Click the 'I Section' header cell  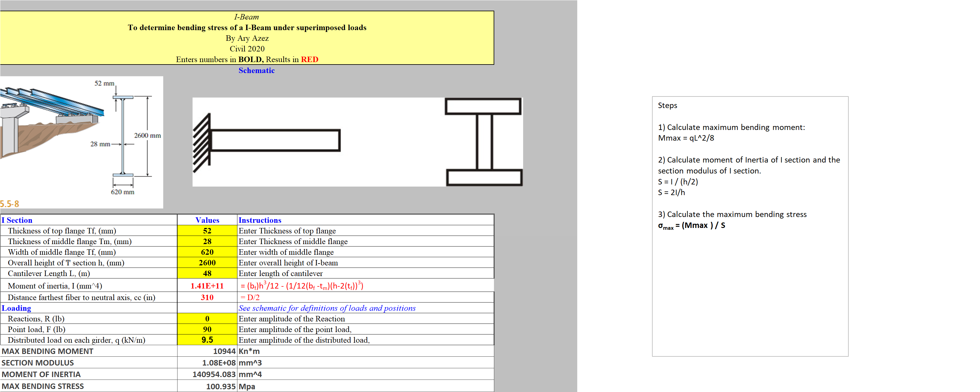pyautogui.click(x=89, y=220)
